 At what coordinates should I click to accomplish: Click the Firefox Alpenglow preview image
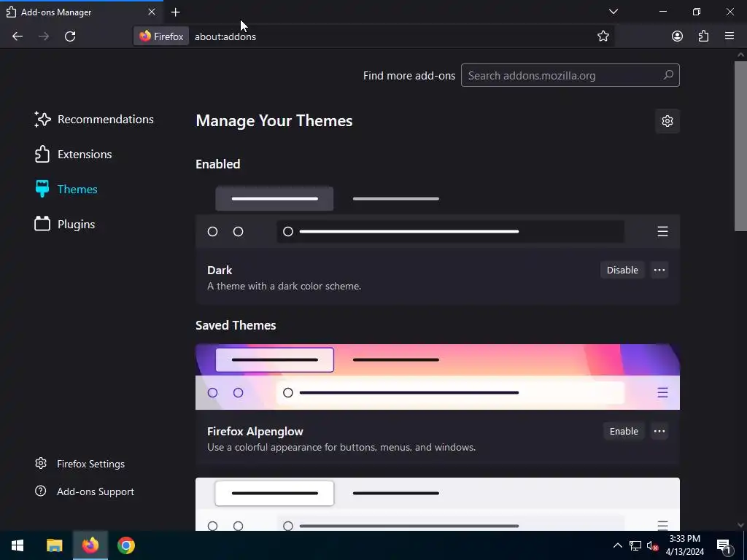pyautogui.click(x=438, y=377)
